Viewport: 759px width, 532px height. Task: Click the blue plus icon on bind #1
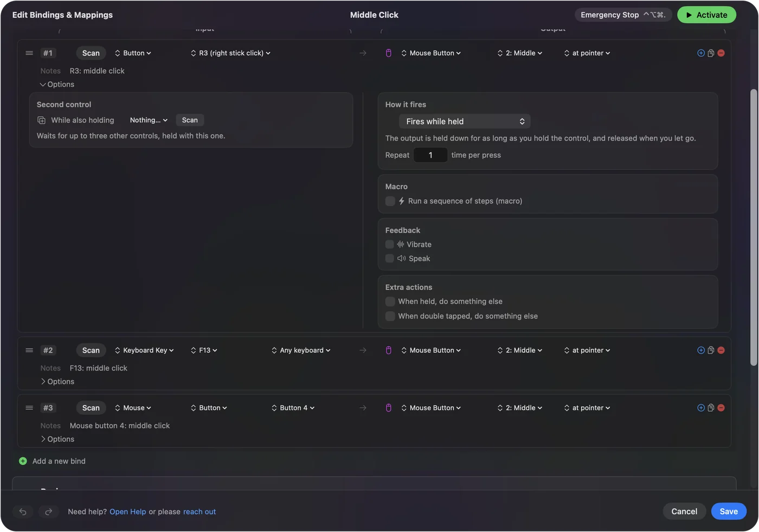point(701,53)
